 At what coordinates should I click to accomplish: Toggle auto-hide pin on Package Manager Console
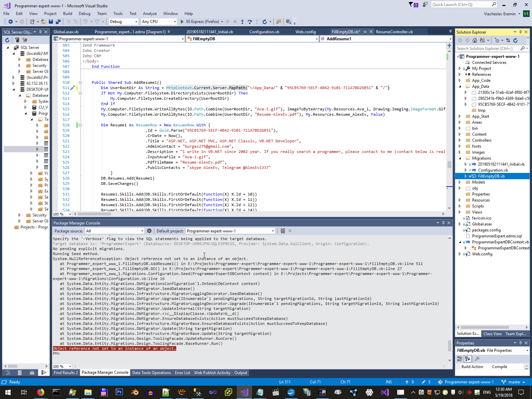443,223
